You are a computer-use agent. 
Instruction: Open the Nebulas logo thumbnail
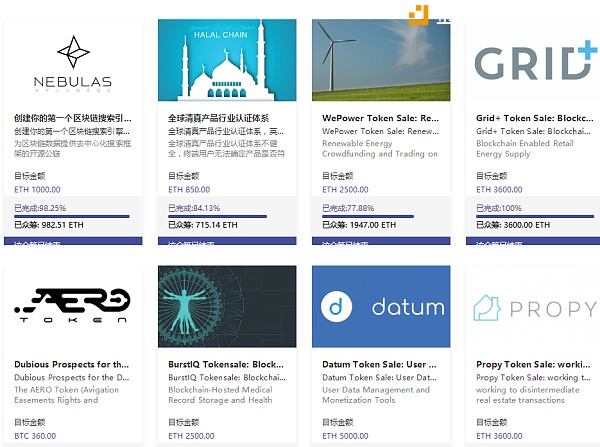tap(73, 60)
